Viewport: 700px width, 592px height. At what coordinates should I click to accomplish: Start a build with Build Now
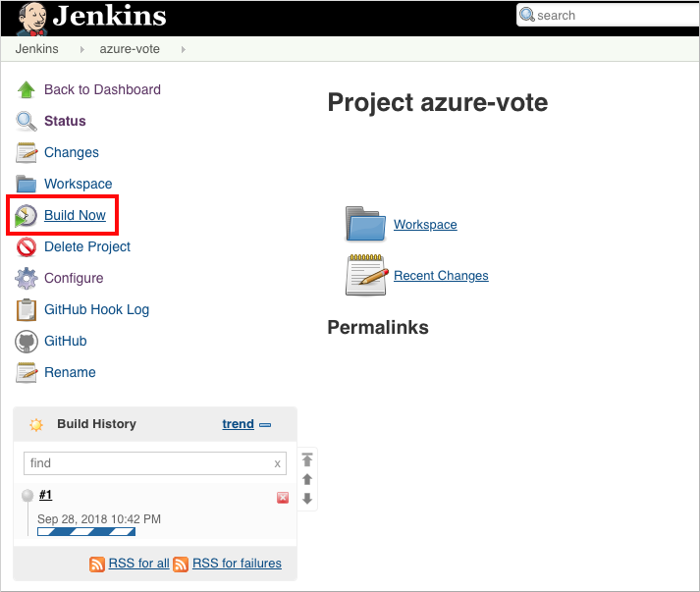coord(75,215)
